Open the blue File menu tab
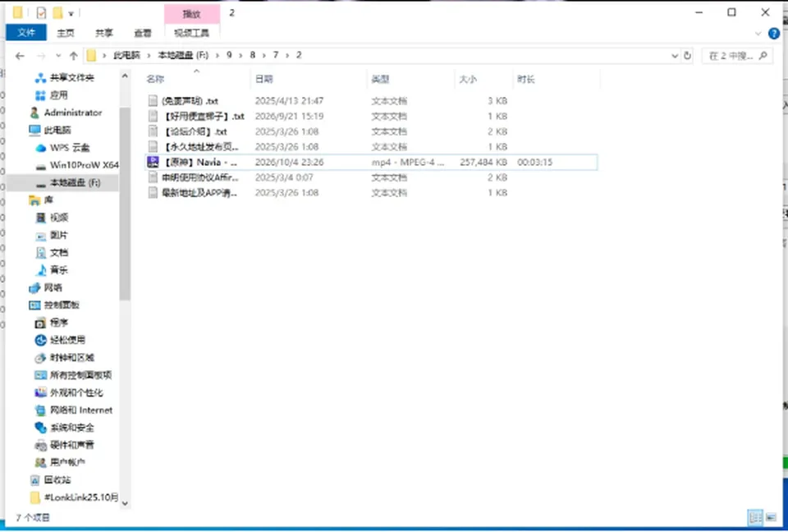The height and width of the screenshot is (532, 788). [x=26, y=33]
